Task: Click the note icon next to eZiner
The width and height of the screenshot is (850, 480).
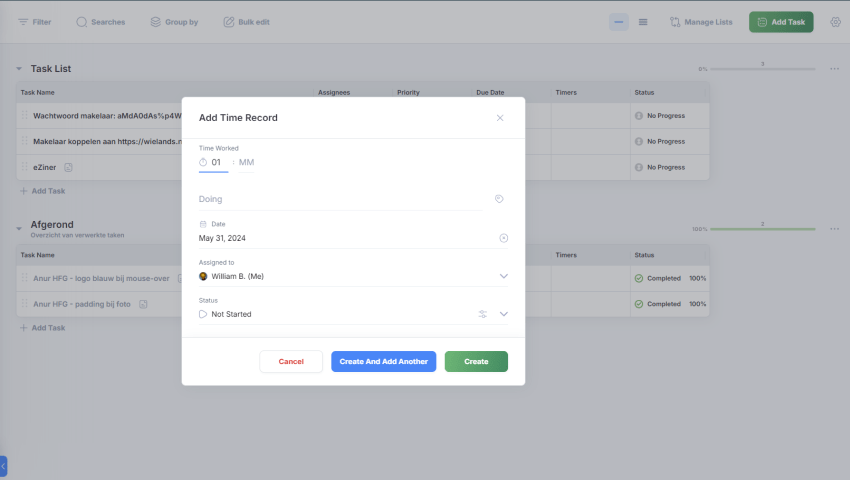Action: tap(68, 167)
